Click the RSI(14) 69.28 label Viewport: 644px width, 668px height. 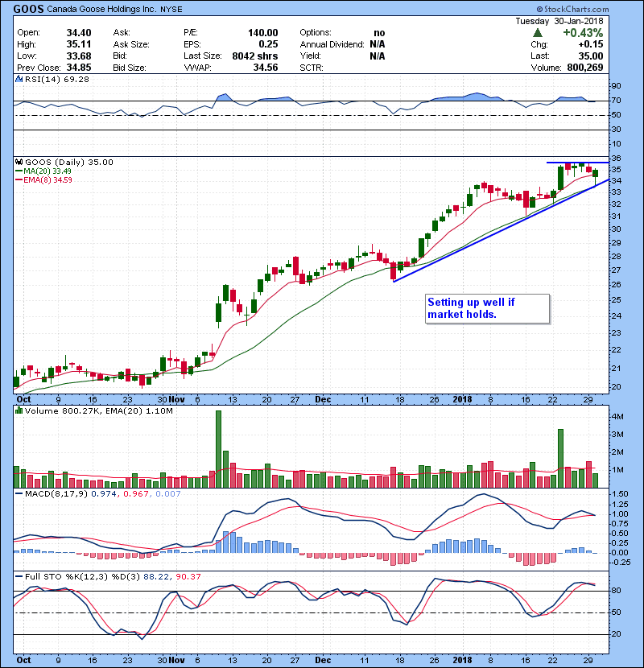pos(57,79)
